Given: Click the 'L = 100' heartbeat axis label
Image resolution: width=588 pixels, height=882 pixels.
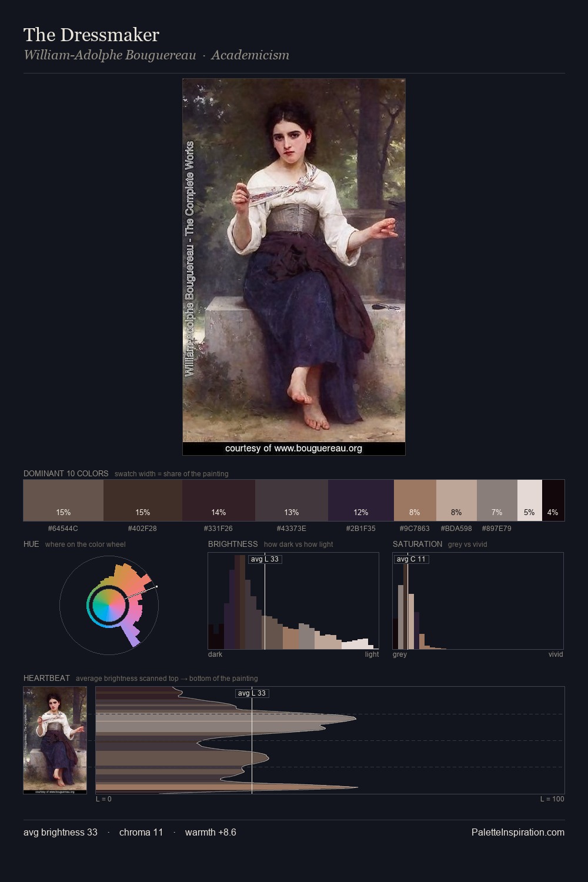Looking at the screenshot, I should tap(552, 799).
